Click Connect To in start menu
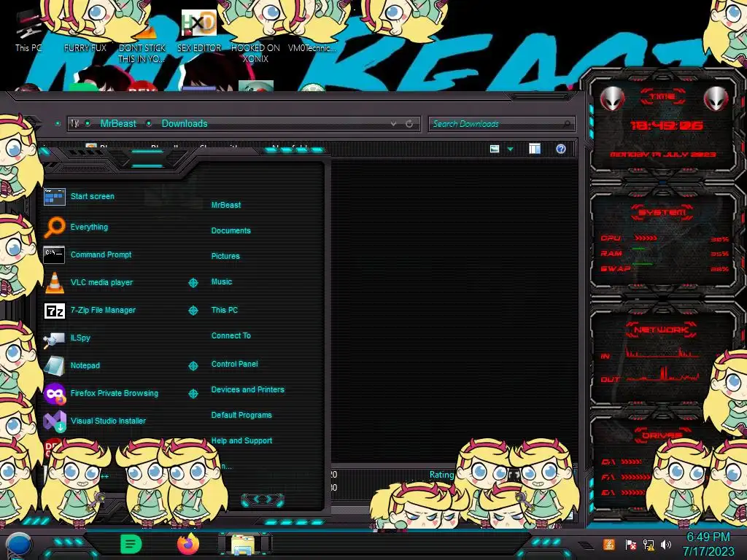Image resolution: width=747 pixels, height=560 pixels. pos(231,335)
